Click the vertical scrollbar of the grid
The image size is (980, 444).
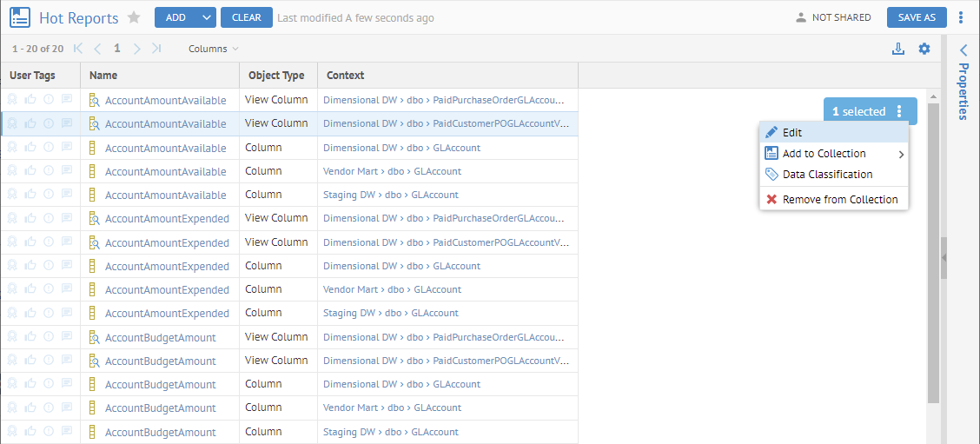(933, 252)
